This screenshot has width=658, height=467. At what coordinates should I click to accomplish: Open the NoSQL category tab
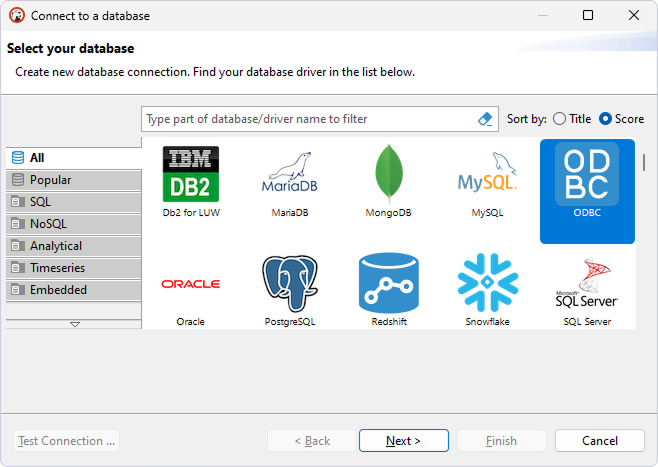(x=73, y=224)
